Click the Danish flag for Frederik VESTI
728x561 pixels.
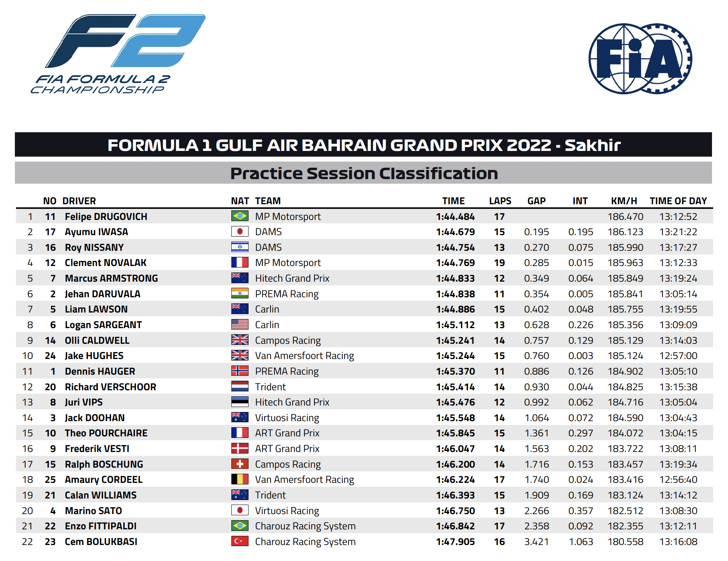(240, 448)
